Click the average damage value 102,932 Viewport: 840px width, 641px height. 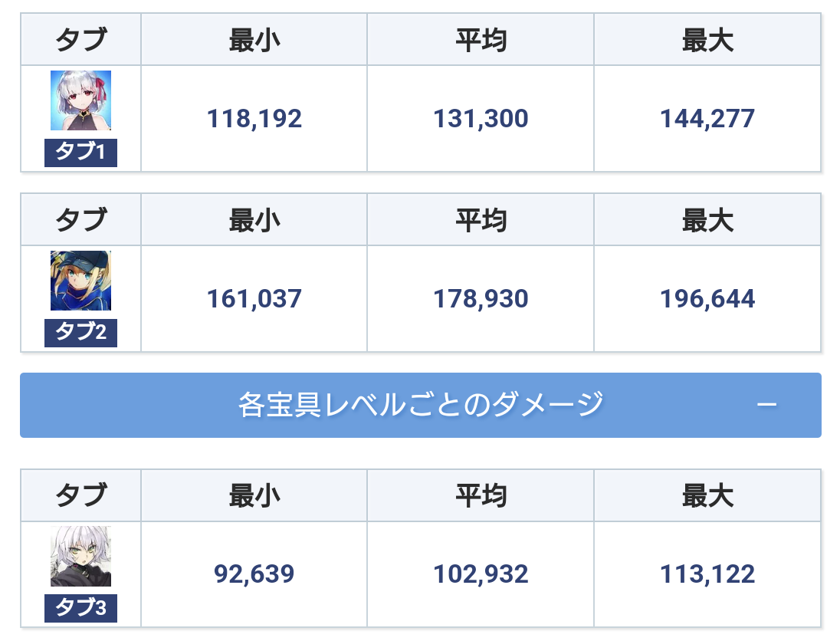coord(481,574)
